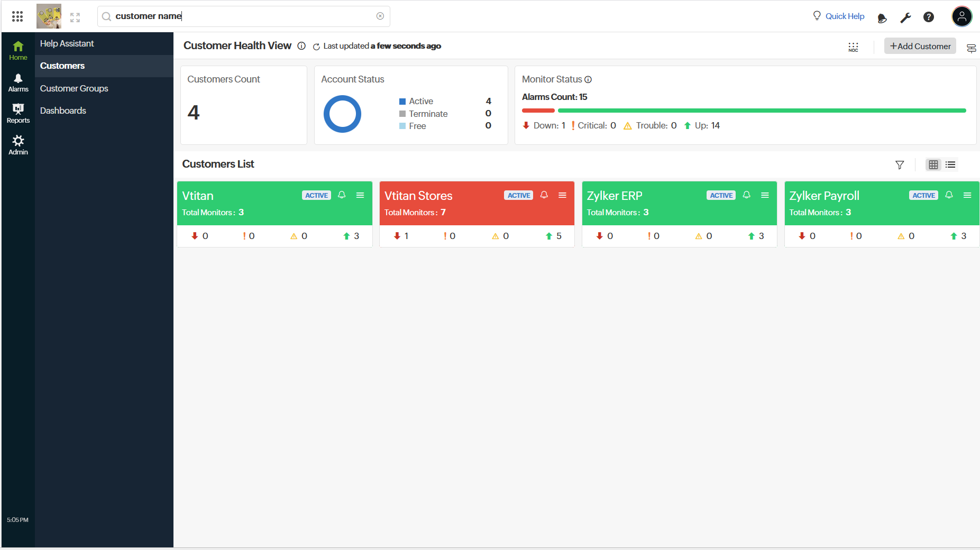Click the wrench settings icon in the header
980x550 pixels.
click(905, 17)
